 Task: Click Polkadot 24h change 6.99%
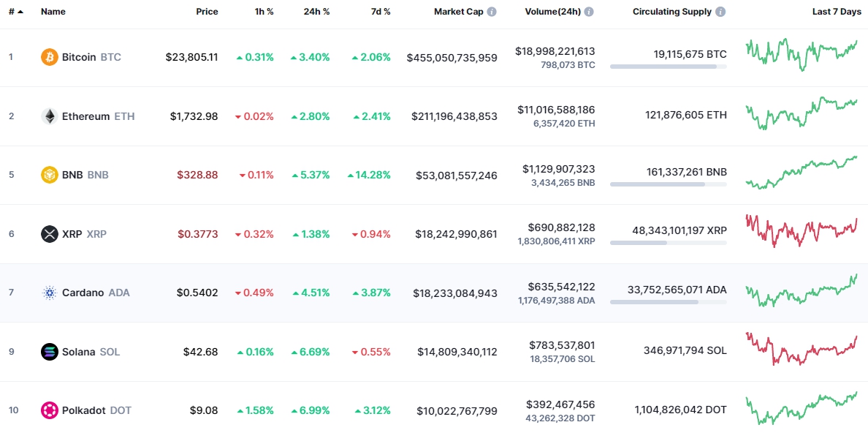[x=310, y=411]
